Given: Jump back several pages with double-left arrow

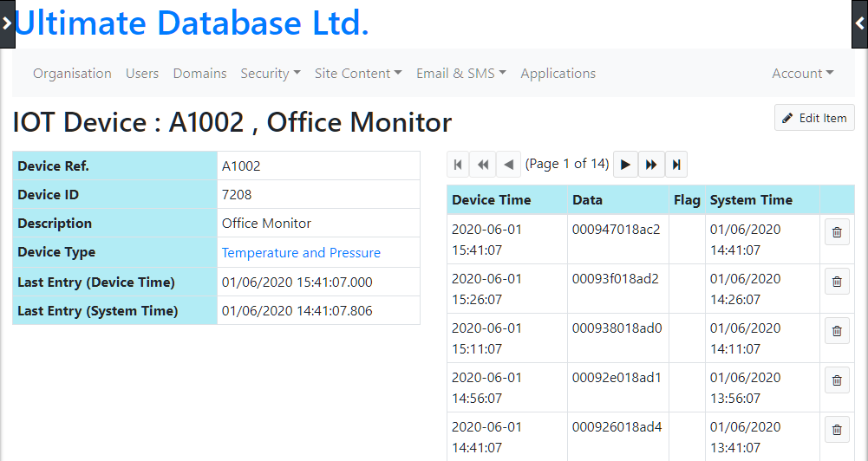Looking at the screenshot, I should point(483,165).
